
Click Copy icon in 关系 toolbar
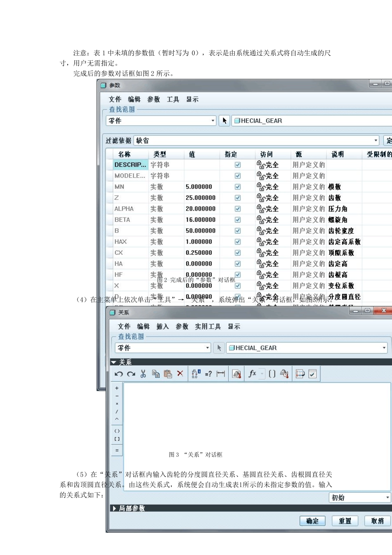(x=156, y=374)
